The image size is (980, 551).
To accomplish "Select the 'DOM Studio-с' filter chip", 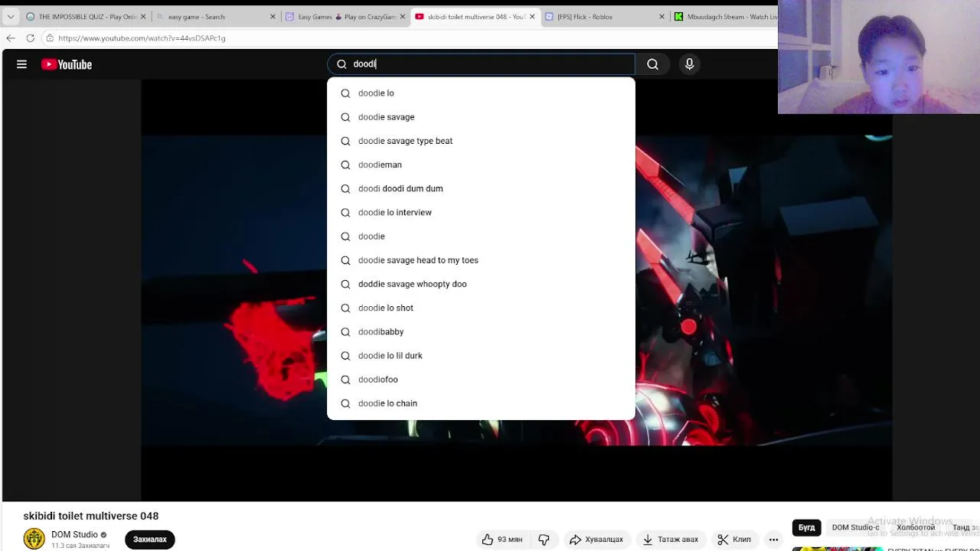I will (x=856, y=527).
